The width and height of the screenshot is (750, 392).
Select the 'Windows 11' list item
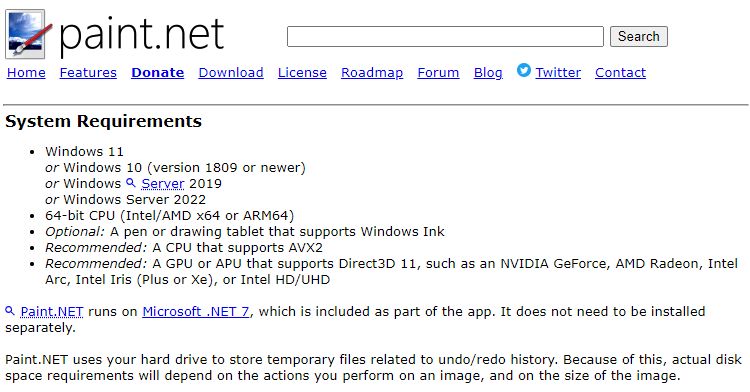(85, 152)
